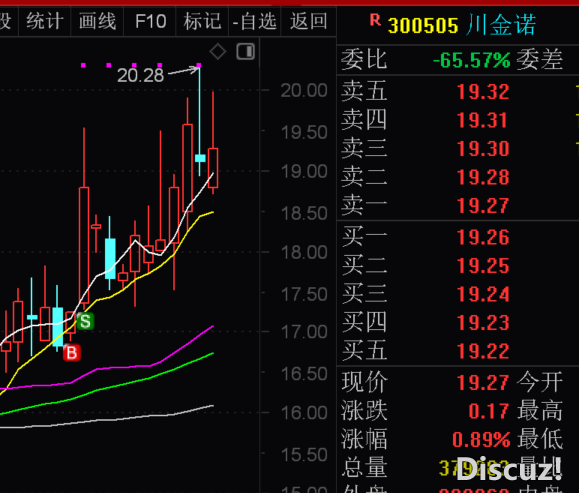Click stock name 川金诺 in header
The width and height of the screenshot is (579, 493).
[501, 25]
